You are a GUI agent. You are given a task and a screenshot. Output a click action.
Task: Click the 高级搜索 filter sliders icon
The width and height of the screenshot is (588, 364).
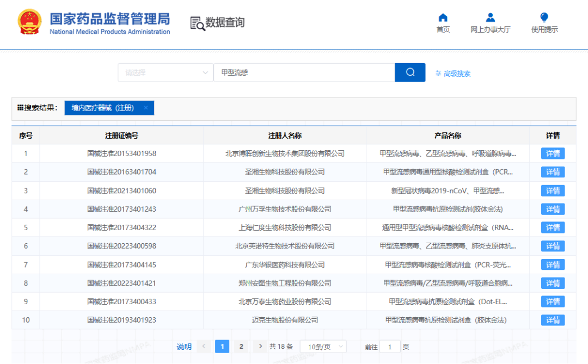point(438,73)
